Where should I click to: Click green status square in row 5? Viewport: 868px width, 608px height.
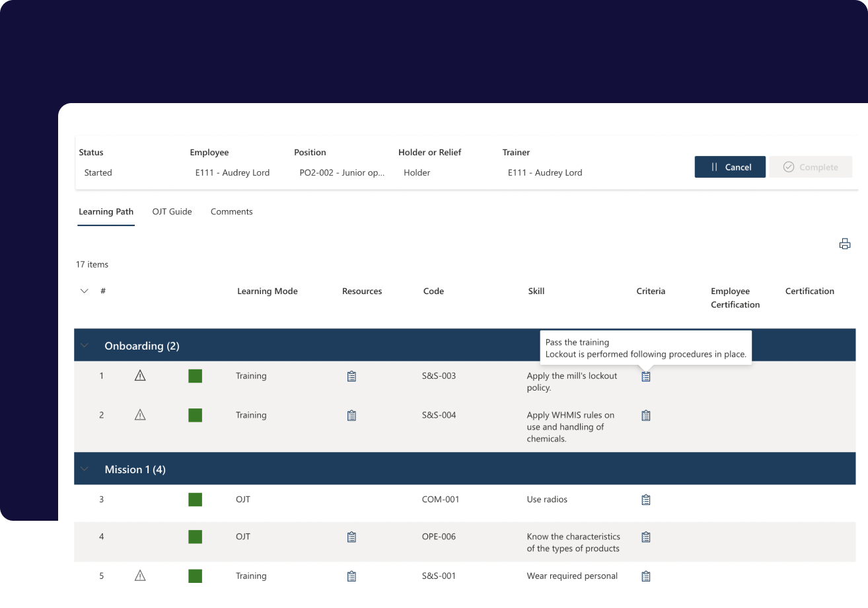195,576
